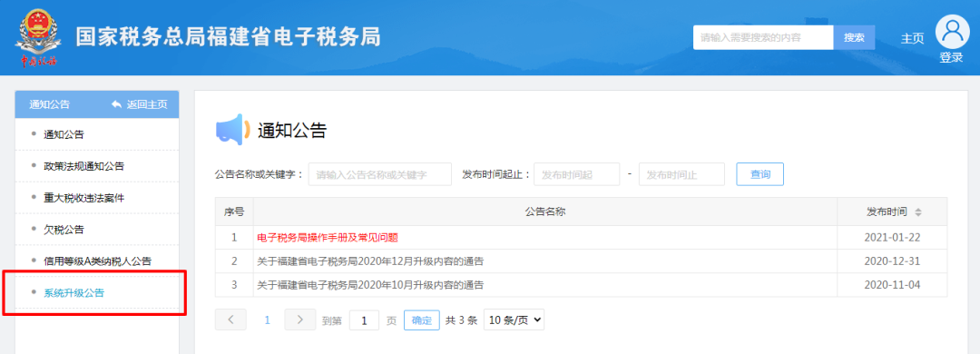Image resolution: width=980 pixels, height=354 pixels.
Task: Click the site title 国家税务总局福建省电子税务局
Action: click(228, 37)
